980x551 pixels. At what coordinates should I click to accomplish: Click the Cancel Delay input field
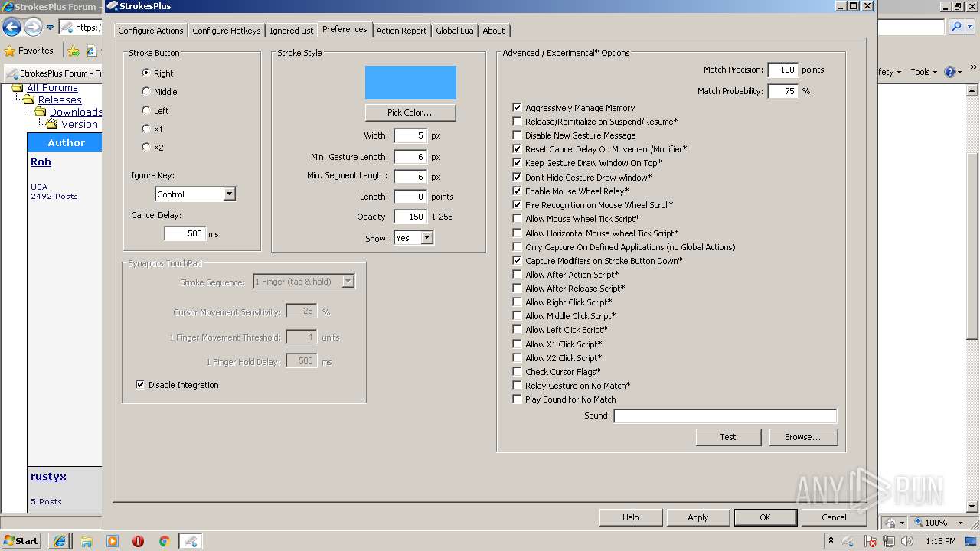185,233
